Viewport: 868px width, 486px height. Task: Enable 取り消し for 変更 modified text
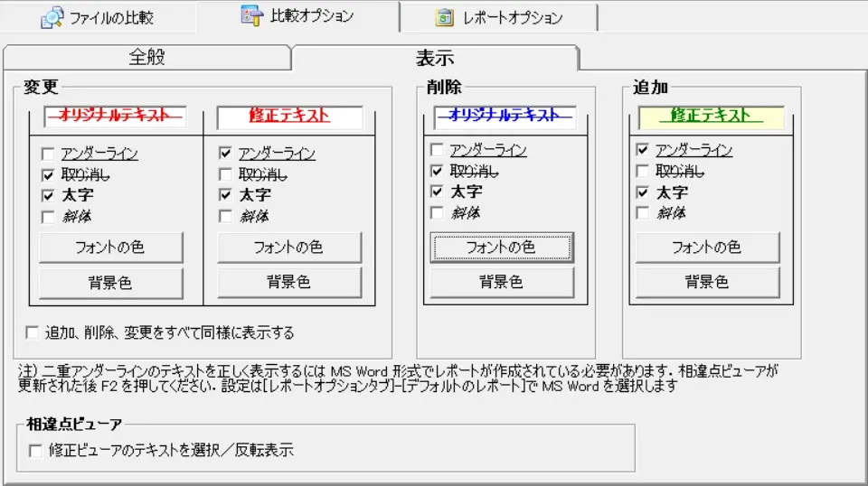(225, 174)
